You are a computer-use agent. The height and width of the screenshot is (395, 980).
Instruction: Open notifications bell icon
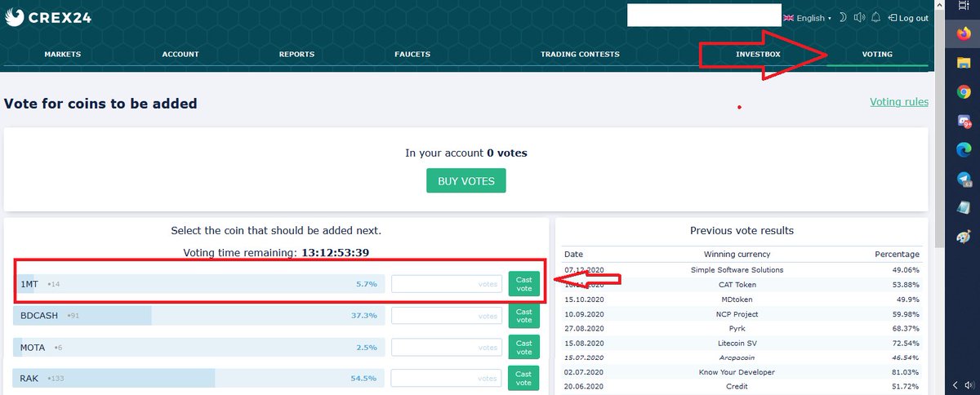[x=875, y=17]
